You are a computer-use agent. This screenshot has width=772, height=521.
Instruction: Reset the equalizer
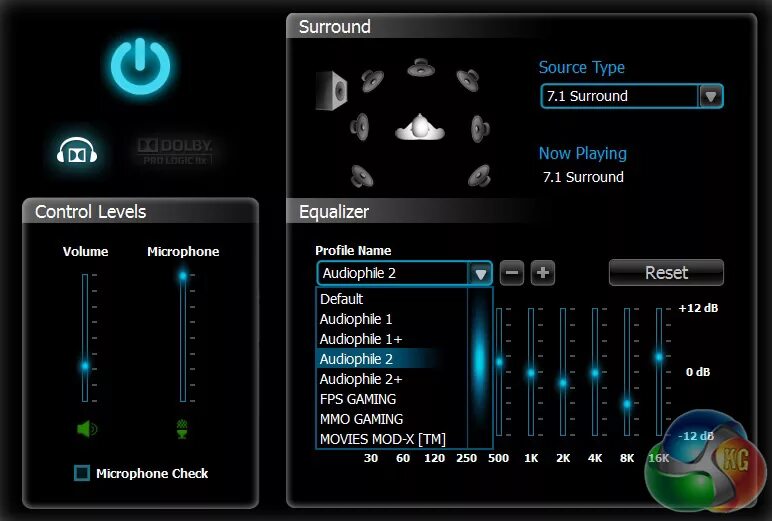point(666,272)
